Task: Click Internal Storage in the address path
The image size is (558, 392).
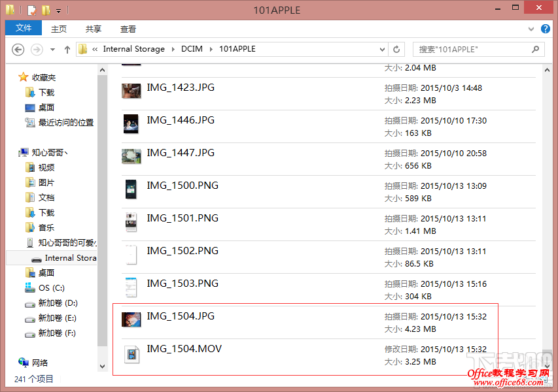Action: pyautogui.click(x=134, y=49)
